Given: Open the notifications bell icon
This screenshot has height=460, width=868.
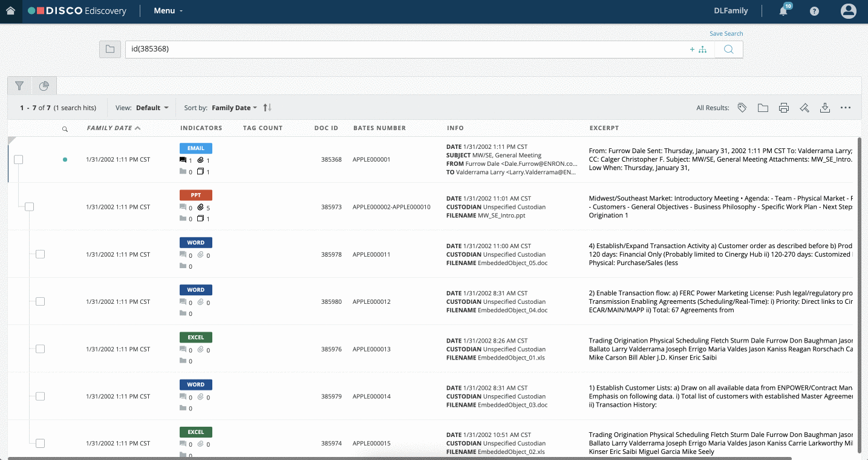Looking at the screenshot, I should coord(784,10).
